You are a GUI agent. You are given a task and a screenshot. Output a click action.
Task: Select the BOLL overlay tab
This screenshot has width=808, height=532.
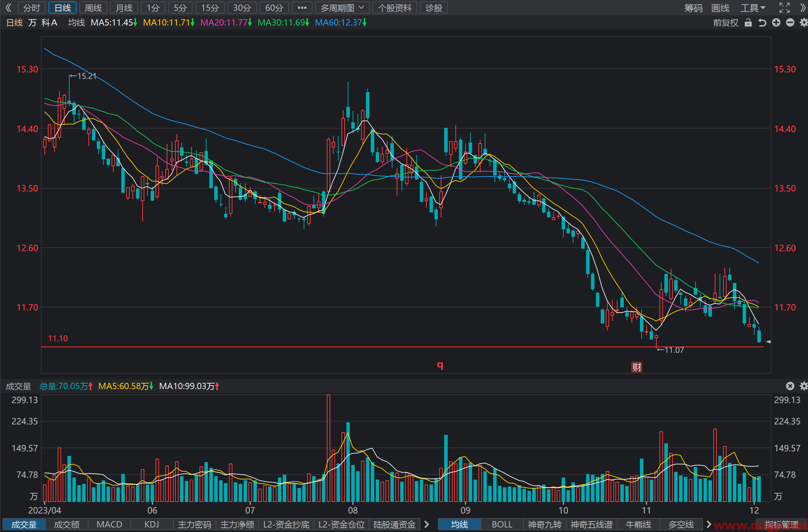[502, 524]
